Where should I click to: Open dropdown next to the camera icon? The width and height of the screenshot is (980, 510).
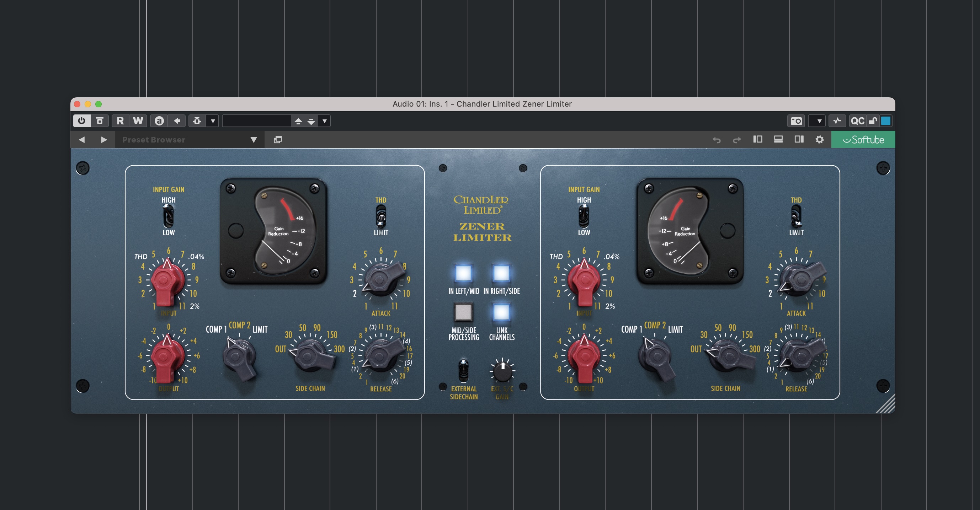coord(817,121)
